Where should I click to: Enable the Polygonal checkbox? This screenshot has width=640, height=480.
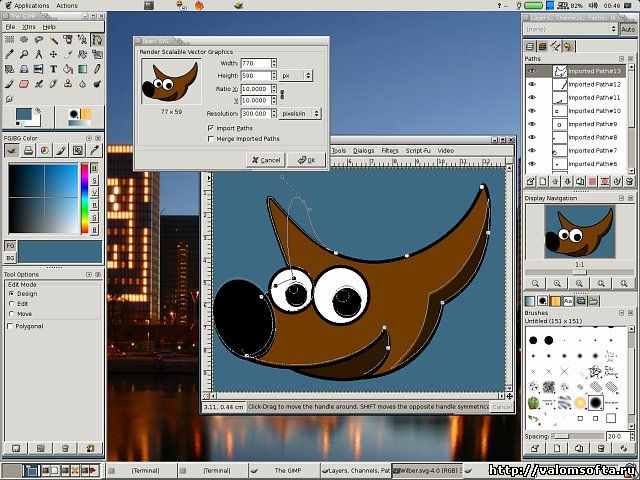point(10,326)
